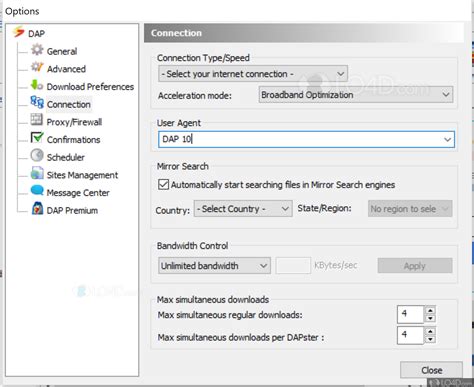Click the Sites Management icon
Screen dimensions: 474x387
37,173
